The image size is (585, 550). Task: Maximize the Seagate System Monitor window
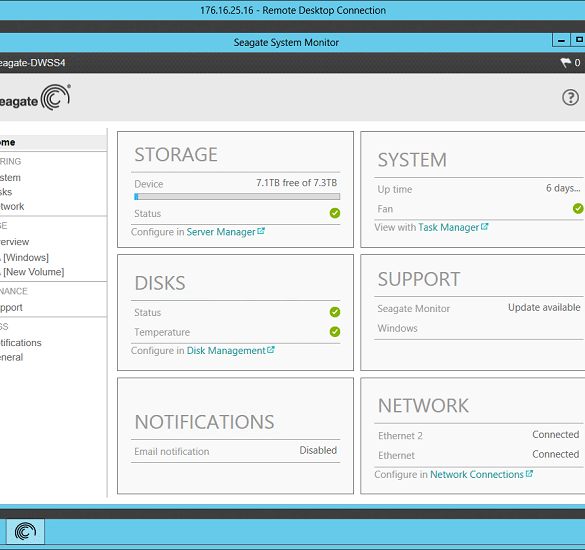578,40
